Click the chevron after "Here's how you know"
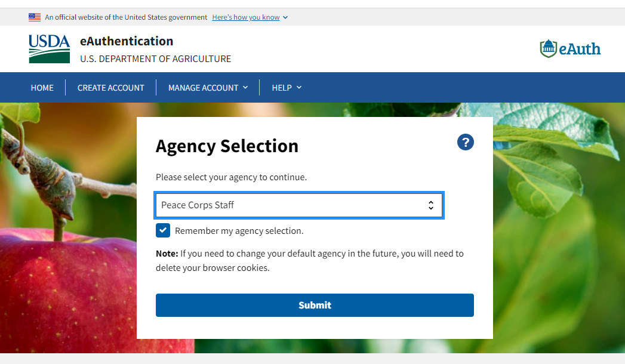 pos(285,17)
